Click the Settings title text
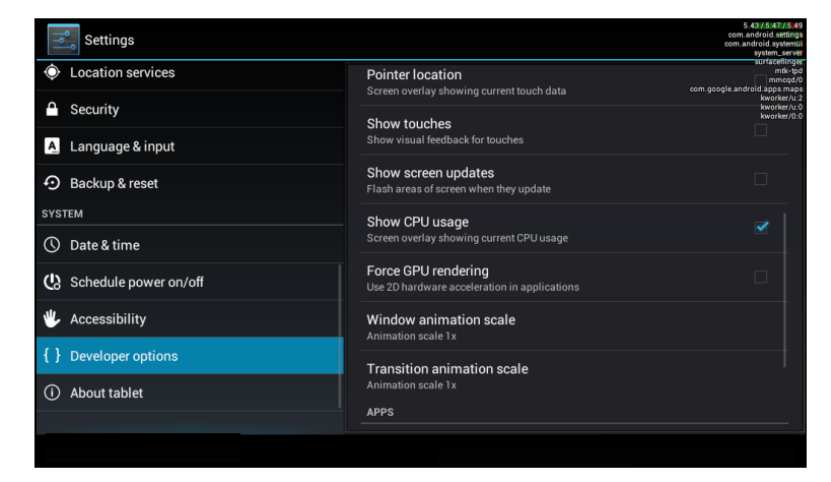Viewport: 831px width, 482px height. click(109, 40)
